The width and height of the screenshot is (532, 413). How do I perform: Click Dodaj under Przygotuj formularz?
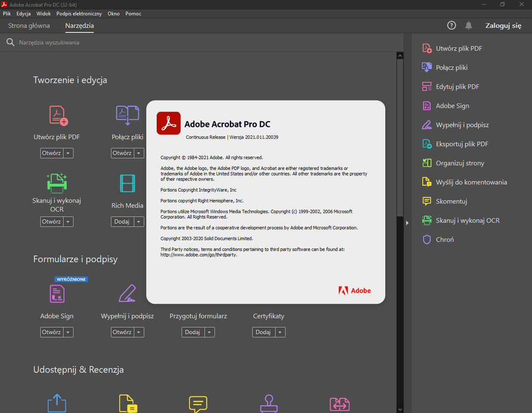coord(193,332)
